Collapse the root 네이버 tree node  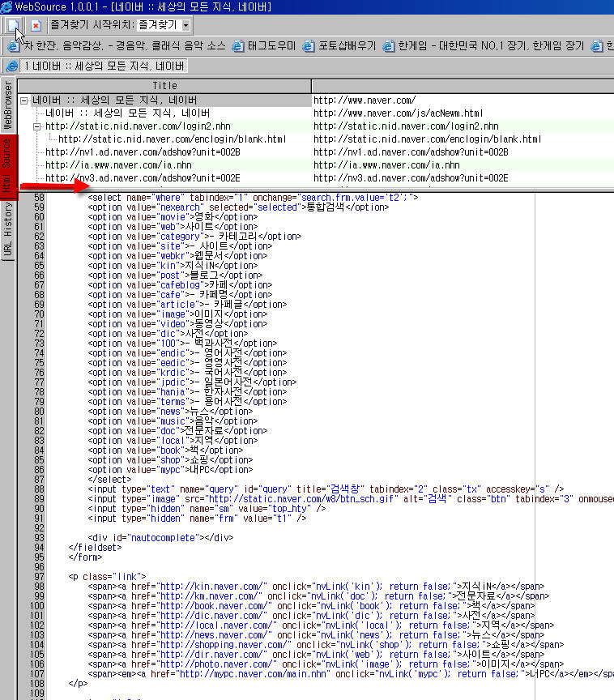tap(24, 100)
